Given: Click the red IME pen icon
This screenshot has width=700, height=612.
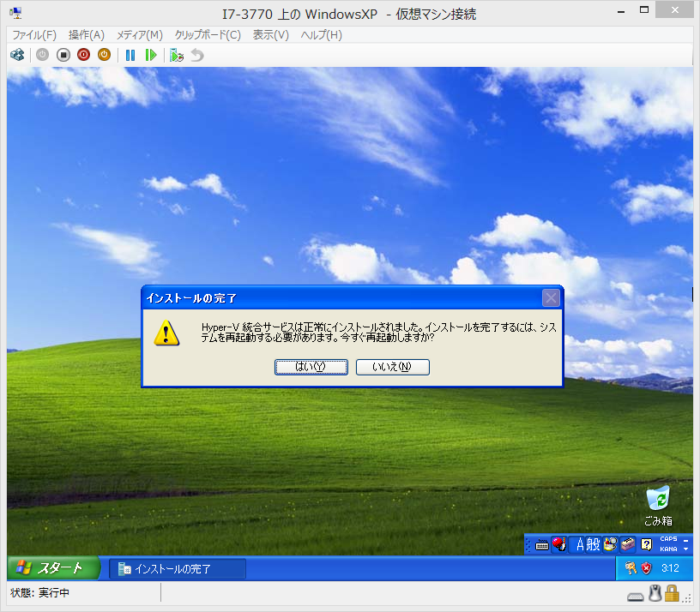Looking at the screenshot, I should click(x=559, y=544).
